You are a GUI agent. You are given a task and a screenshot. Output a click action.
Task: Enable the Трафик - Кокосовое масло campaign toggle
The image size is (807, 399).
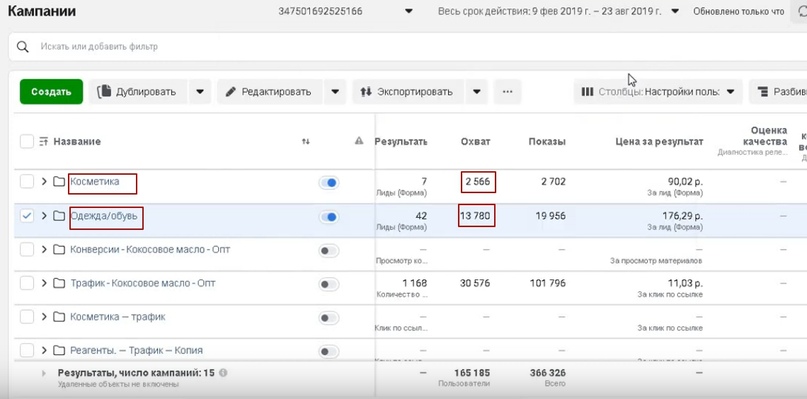(x=329, y=284)
